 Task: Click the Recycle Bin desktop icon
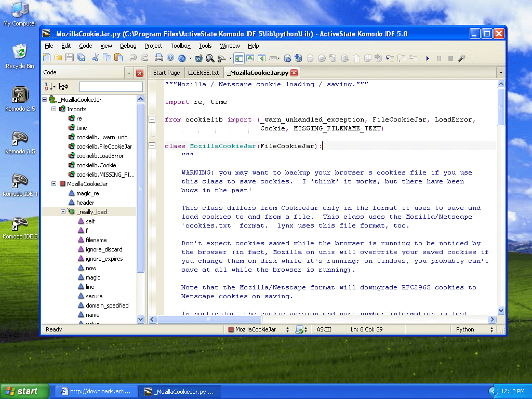20,57
